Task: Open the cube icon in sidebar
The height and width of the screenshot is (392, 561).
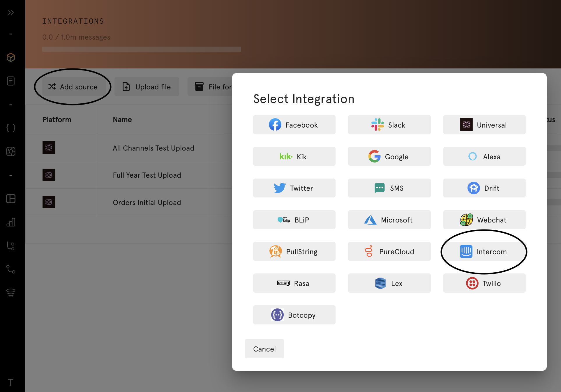Action: point(11,57)
